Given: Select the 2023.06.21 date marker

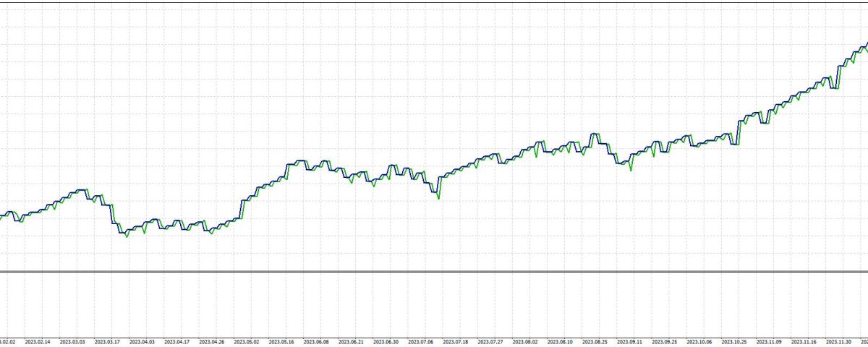Looking at the screenshot, I should [352, 342].
